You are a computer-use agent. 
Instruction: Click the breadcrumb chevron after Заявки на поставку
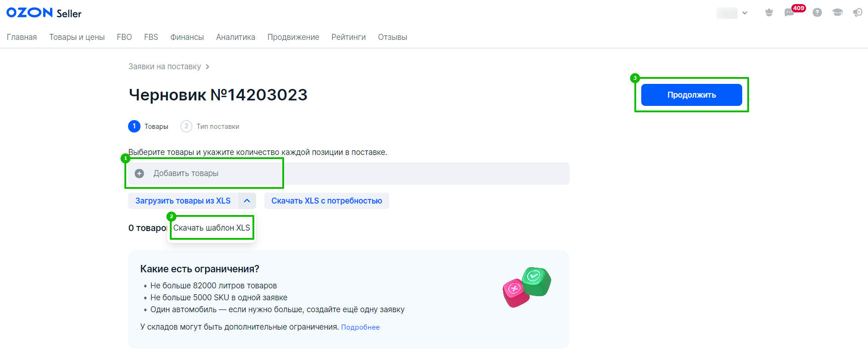coord(207,67)
